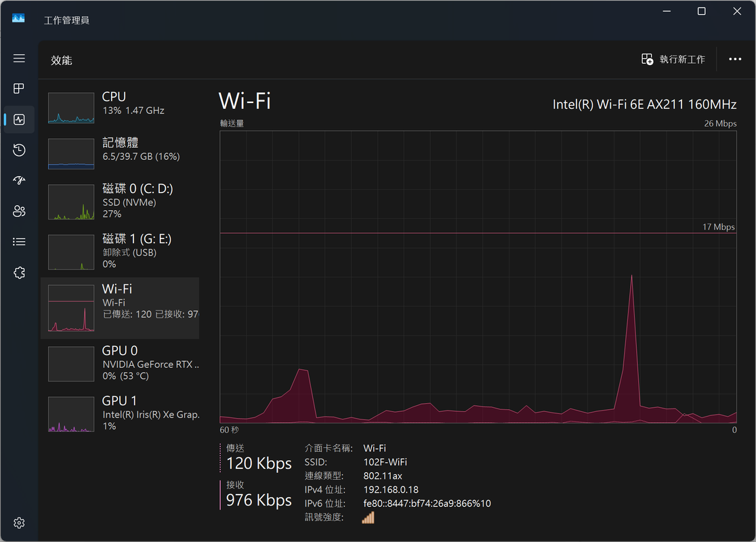The height and width of the screenshot is (542, 756).
Task: Click the 60 秒 time axis label
Action: click(x=230, y=430)
